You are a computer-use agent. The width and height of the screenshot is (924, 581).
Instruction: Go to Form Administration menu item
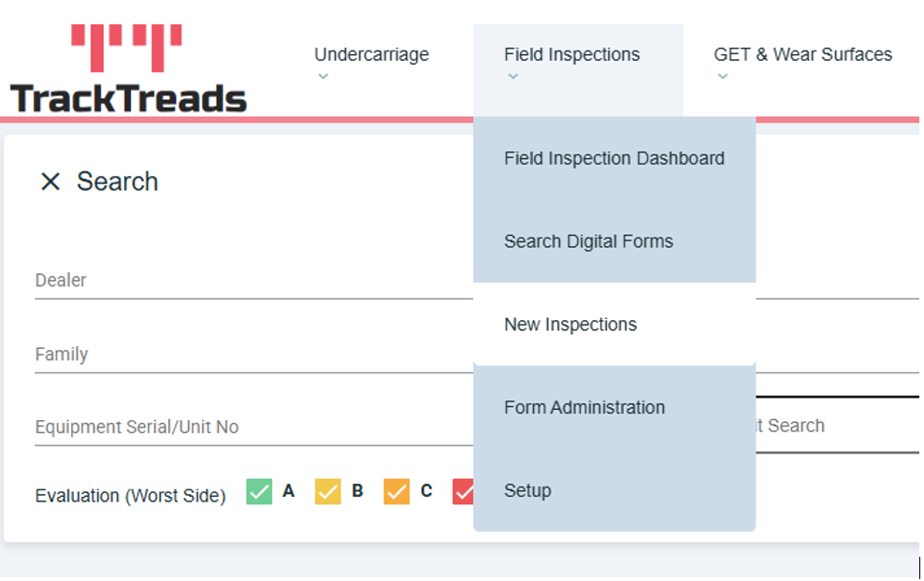(585, 408)
